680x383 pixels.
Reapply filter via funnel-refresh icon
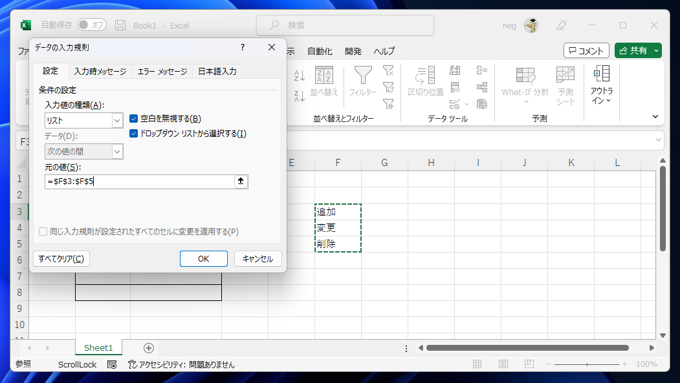pos(388,87)
